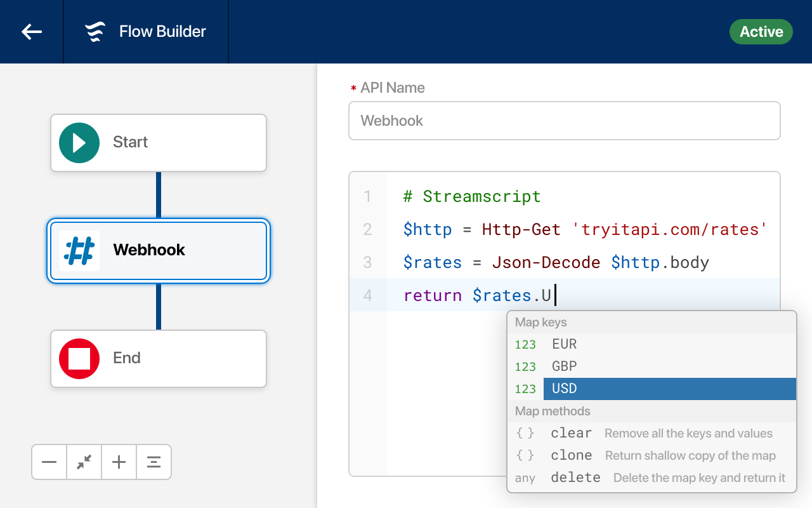812x508 pixels.
Task: Select the End node
Action: click(159, 359)
